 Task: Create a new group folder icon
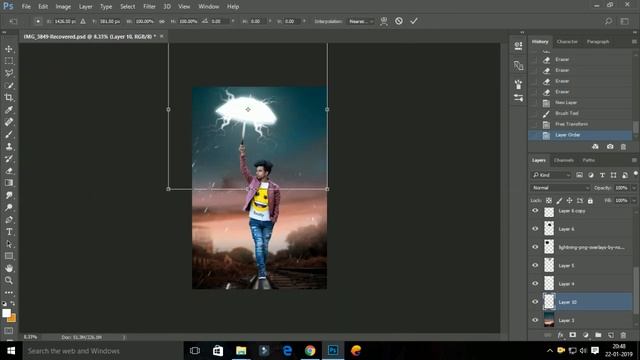coord(598,335)
